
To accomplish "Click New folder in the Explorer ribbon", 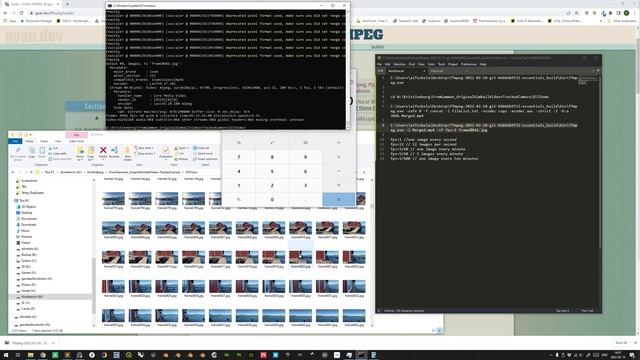I will pyautogui.click(x=127, y=153).
